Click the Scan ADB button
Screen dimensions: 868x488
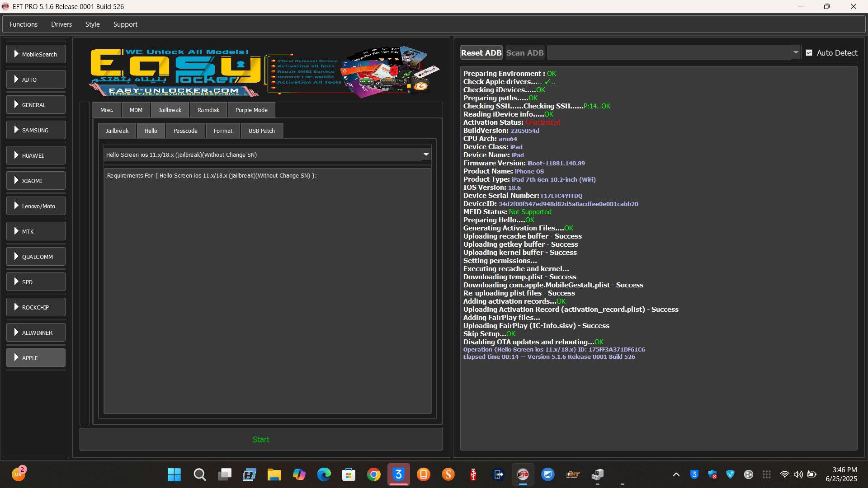coord(525,53)
